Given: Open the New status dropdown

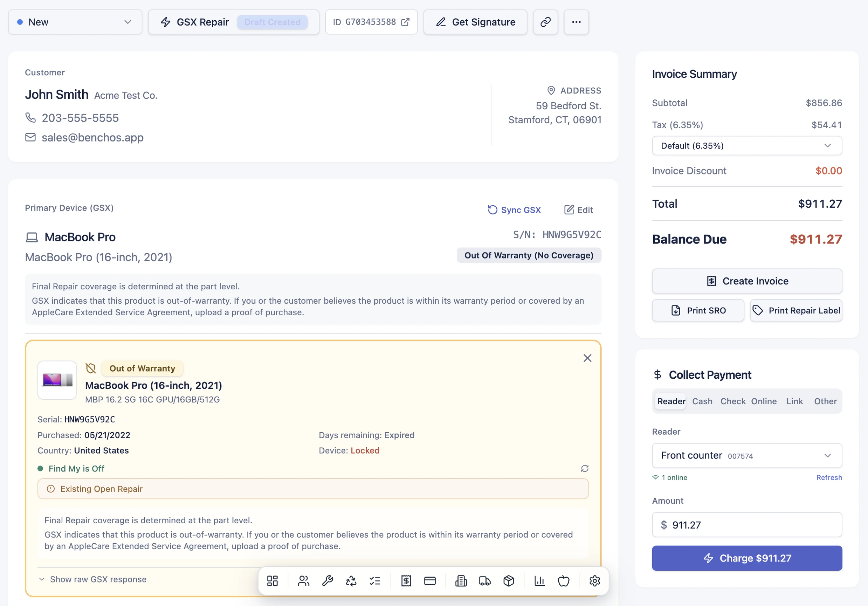Looking at the screenshot, I should [75, 22].
